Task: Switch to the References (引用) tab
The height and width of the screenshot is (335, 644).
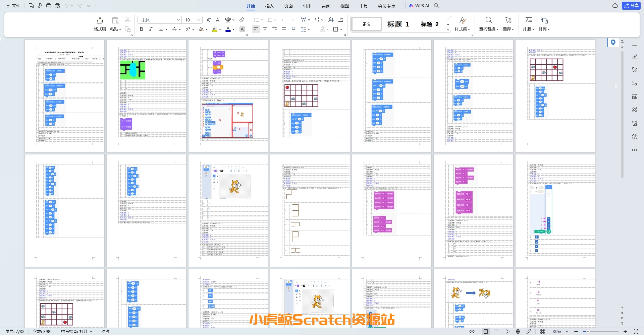Action: click(x=307, y=6)
